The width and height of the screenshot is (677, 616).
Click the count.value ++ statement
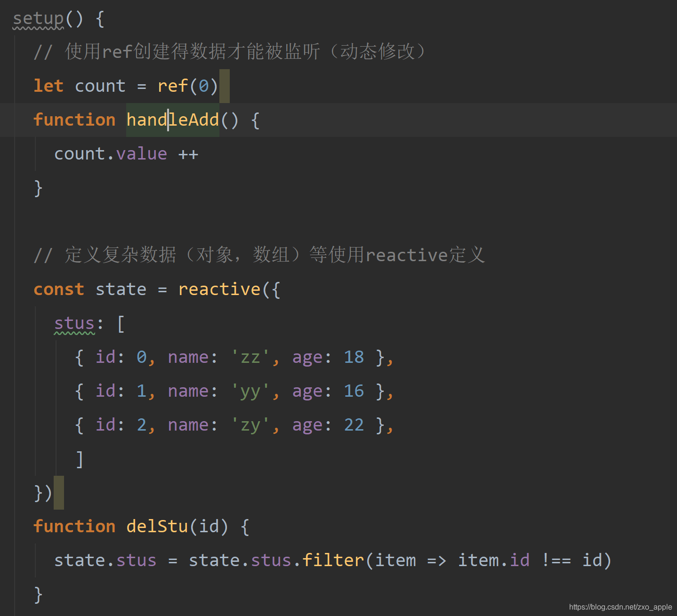[126, 154]
